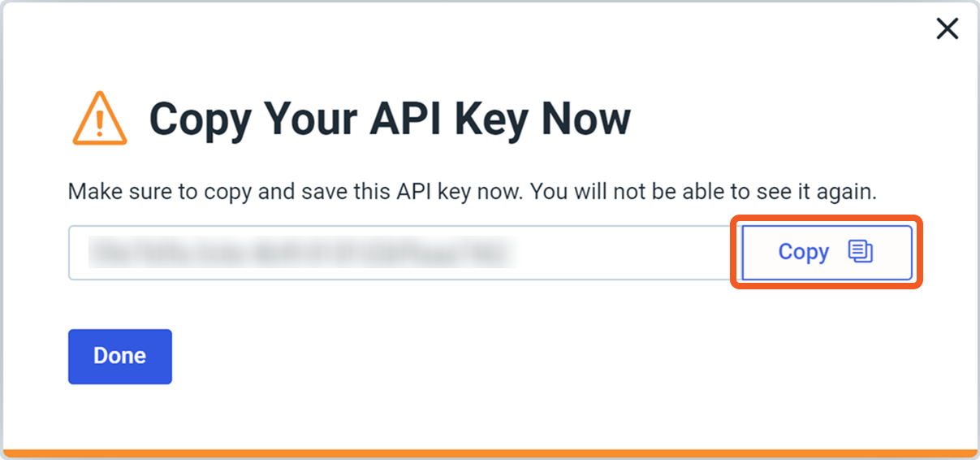This screenshot has height=460, width=980.
Task: Click the empty area of the key field
Action: coord(625,253)
